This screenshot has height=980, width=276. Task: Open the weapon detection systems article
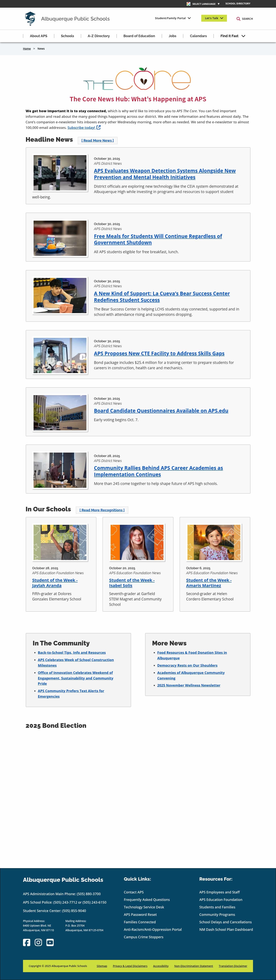[165, 174]
